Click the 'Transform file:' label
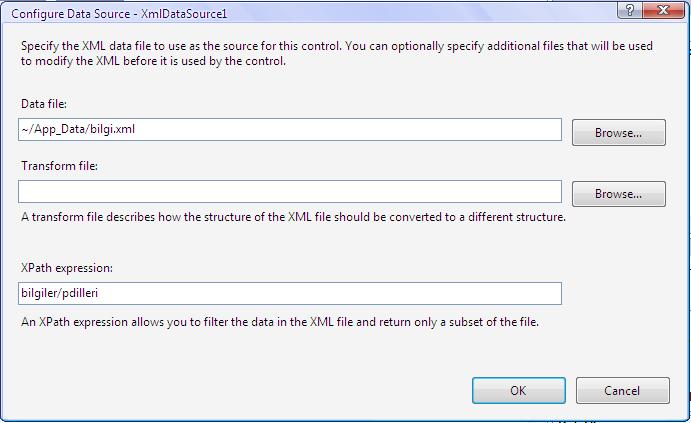 click(58, 166)
